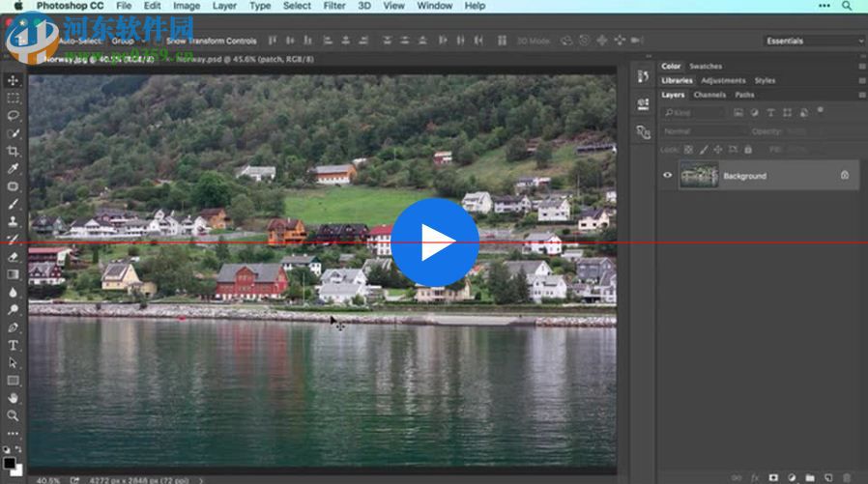Open the Libraries panel flyout menu

(x=862, y=81)
